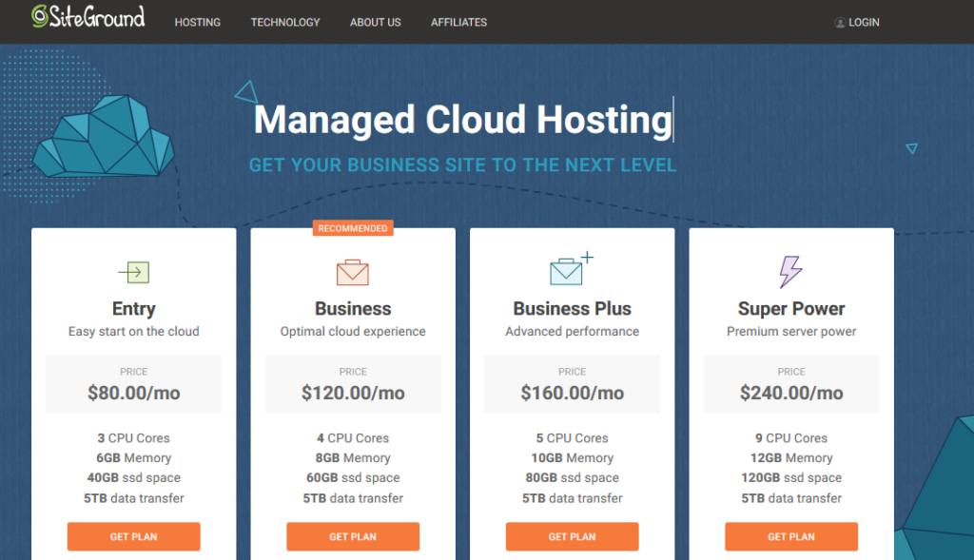This screenshot has height=560, width=974.
Task: Click '60GB ssd space' text
Action: [353, 478]
